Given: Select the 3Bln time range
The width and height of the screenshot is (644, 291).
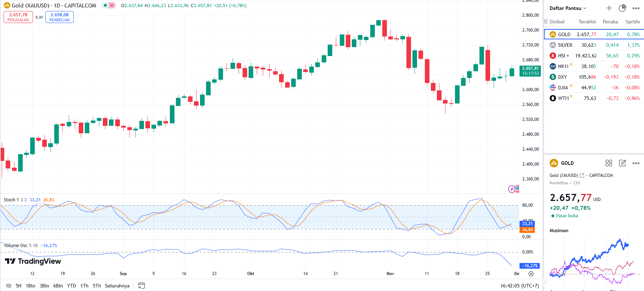Looking at the screenshot, I should (x=44, y=286).
